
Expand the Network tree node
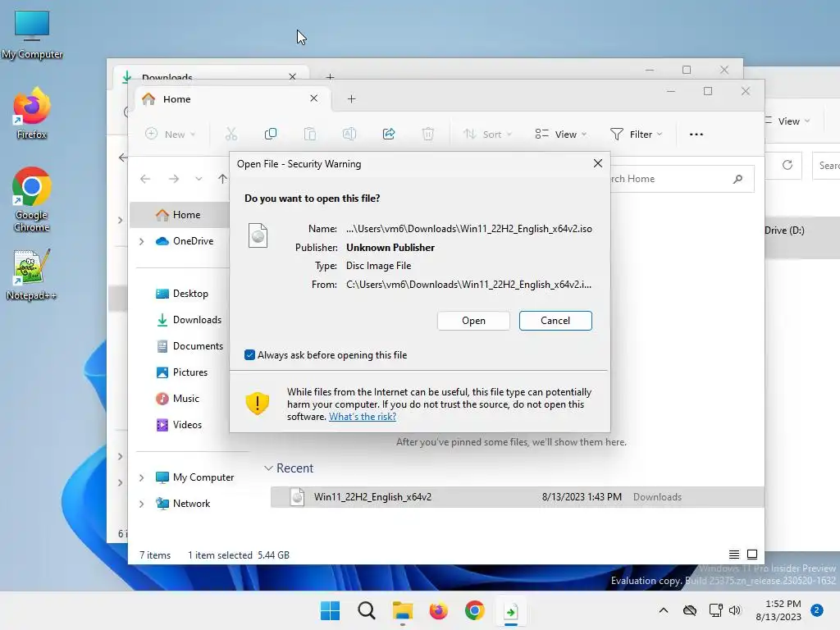tap(141, 504)
